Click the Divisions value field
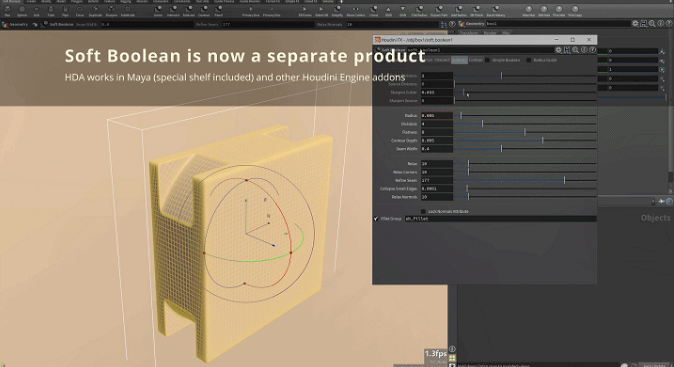Viewport: 674px width, 367px height. click(x=437, y=124)
